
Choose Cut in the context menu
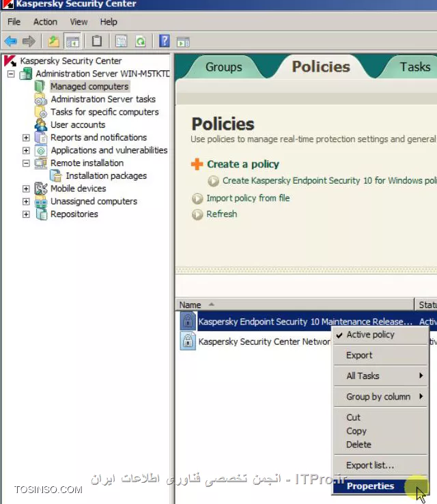[381, 417]
